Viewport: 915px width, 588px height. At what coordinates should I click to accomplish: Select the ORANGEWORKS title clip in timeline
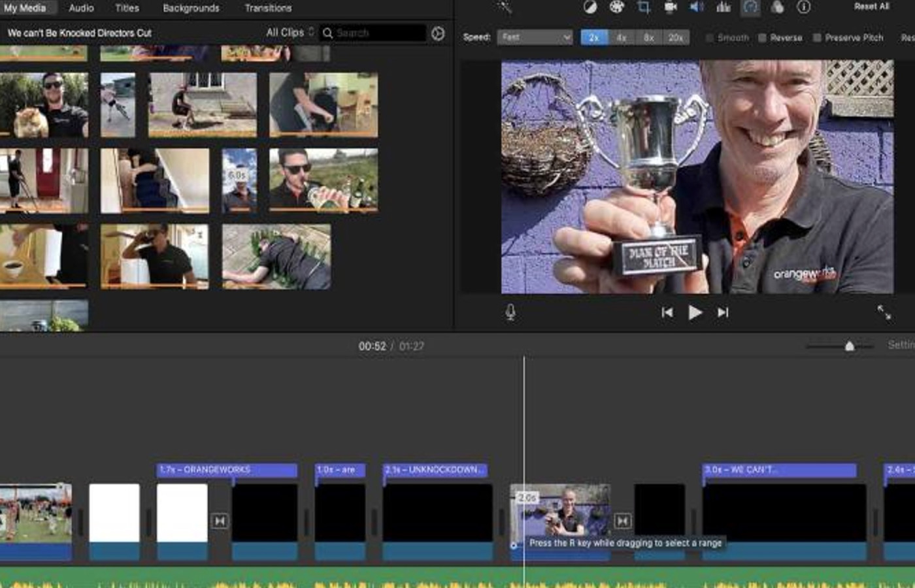click(x=227, y=470)
